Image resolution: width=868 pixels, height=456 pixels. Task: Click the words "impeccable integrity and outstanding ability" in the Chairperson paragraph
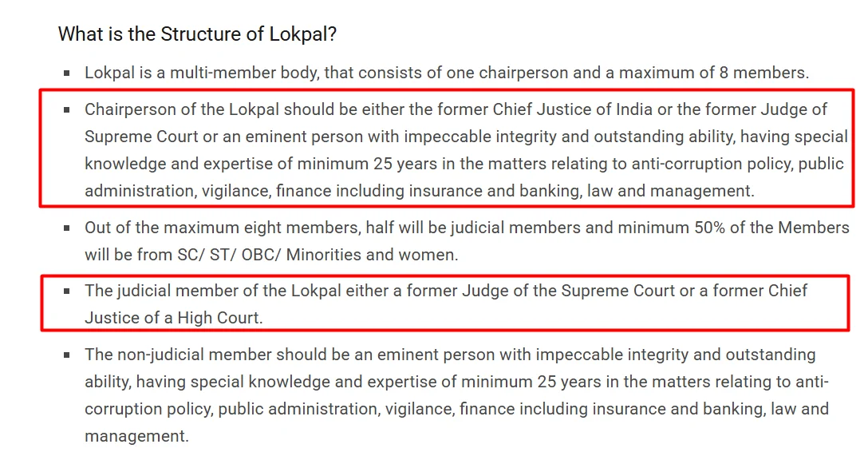(570, 137)
